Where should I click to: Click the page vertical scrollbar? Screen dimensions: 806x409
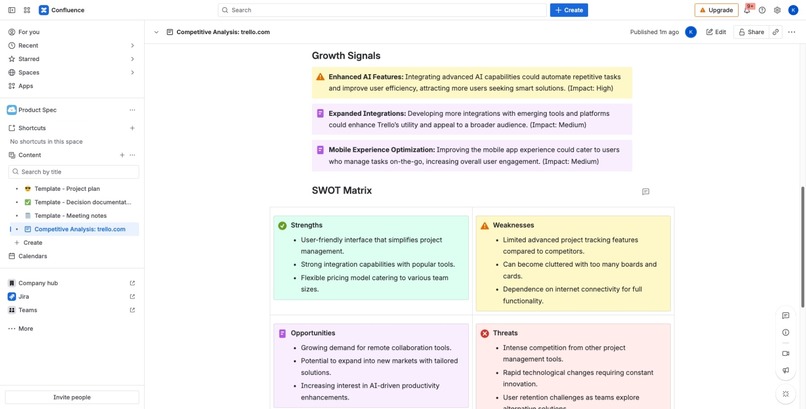803,247
